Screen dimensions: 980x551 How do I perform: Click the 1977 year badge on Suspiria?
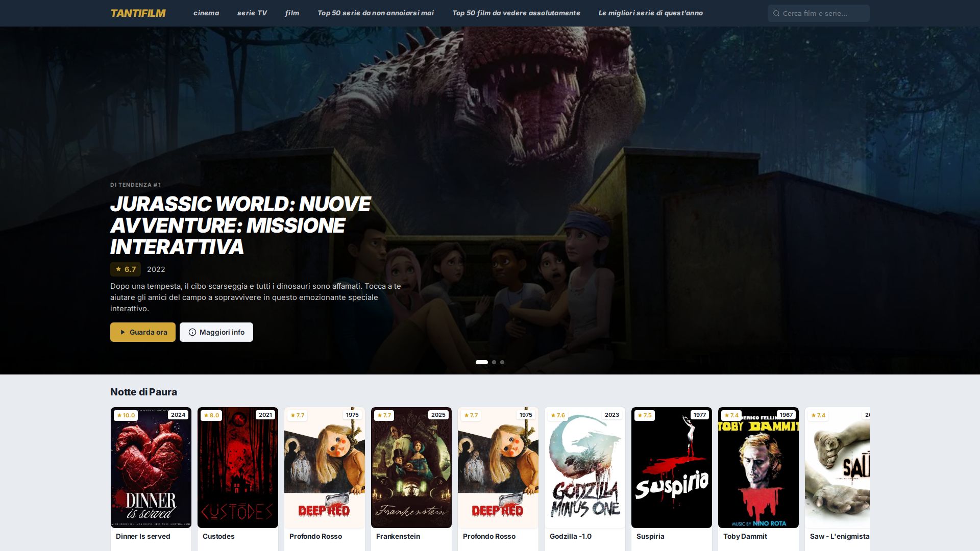(x=700, y=415)
